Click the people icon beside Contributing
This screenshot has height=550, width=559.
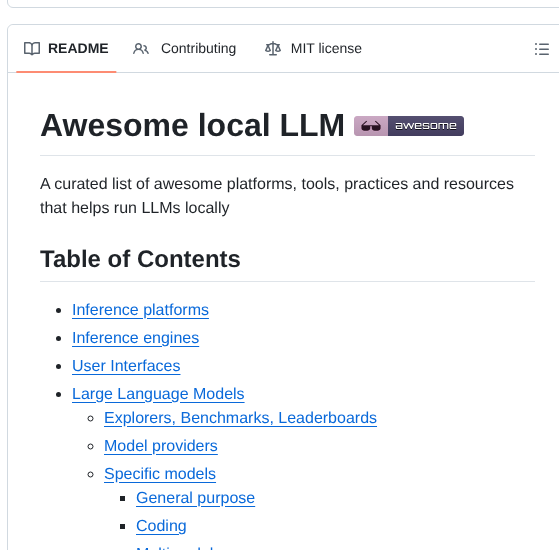tap(141, 48)
